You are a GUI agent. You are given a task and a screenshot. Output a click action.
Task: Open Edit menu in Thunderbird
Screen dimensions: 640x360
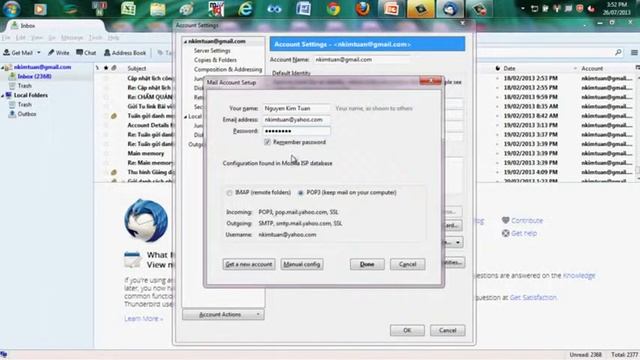point(20,38)
